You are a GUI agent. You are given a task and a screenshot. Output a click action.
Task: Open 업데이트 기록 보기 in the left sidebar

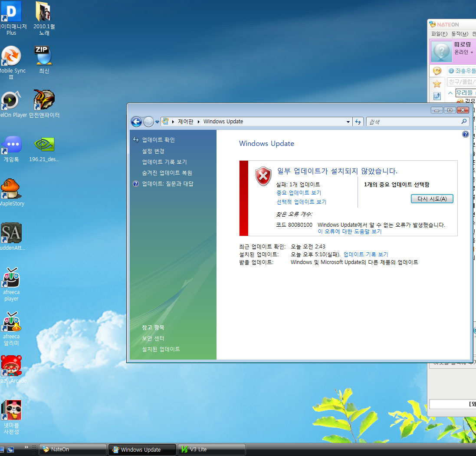(x=164, y=162)
